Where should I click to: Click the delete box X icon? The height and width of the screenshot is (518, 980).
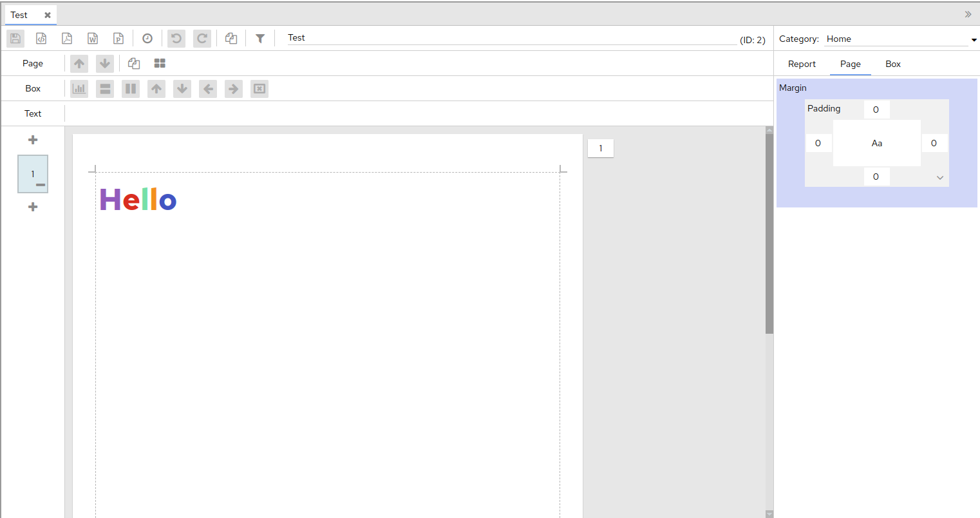tap(259, 88)
